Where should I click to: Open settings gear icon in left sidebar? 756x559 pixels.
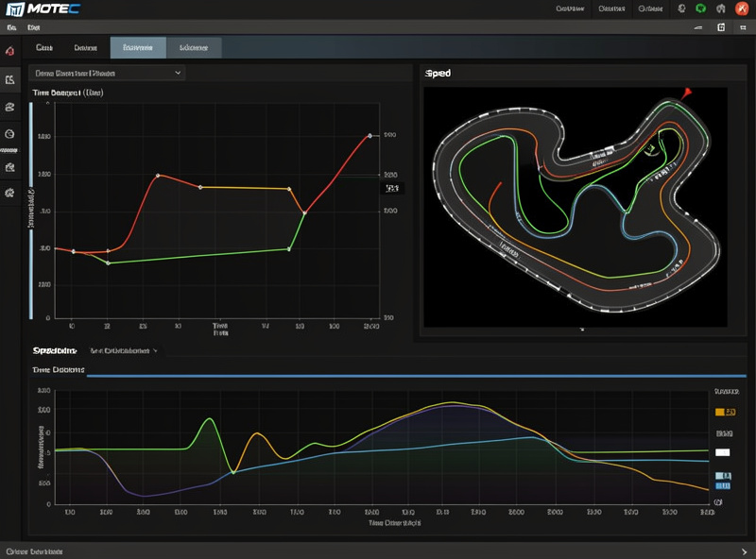9,193
